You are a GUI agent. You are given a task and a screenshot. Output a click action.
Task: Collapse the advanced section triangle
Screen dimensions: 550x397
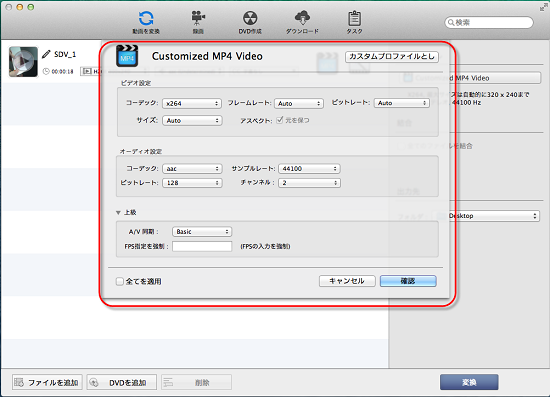click(x=118, y=213)
